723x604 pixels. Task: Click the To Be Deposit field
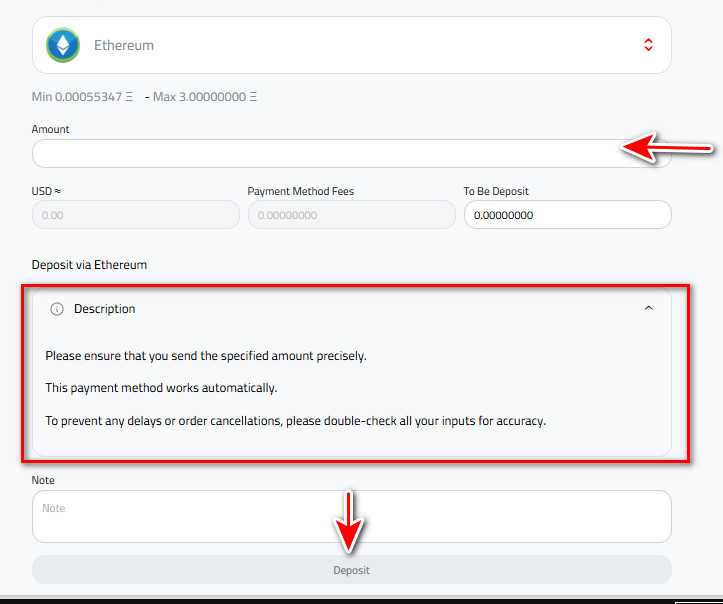click(568, 215)
